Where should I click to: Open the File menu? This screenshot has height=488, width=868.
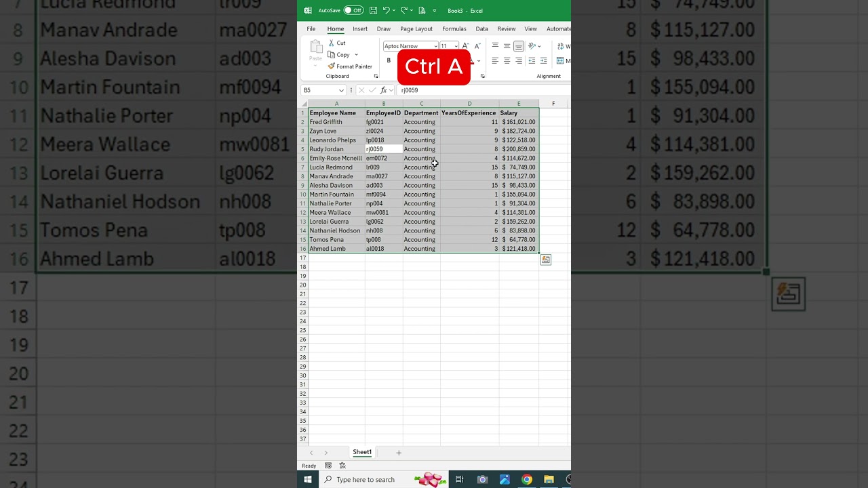click(x=311, y=29)
